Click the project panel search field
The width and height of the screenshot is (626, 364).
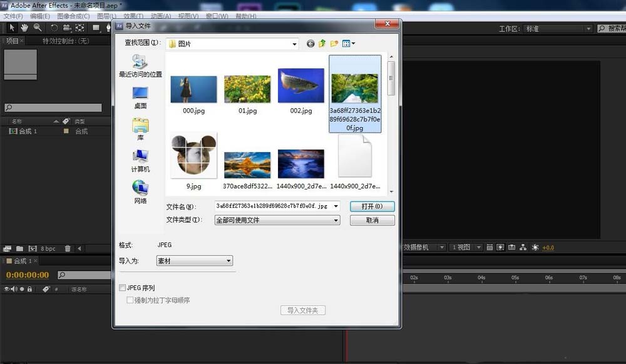click(x=53, y=108)
